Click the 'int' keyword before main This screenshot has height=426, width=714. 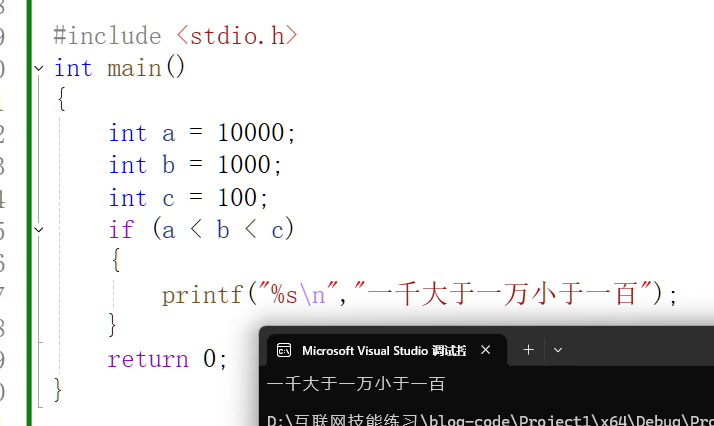[73, 68]
